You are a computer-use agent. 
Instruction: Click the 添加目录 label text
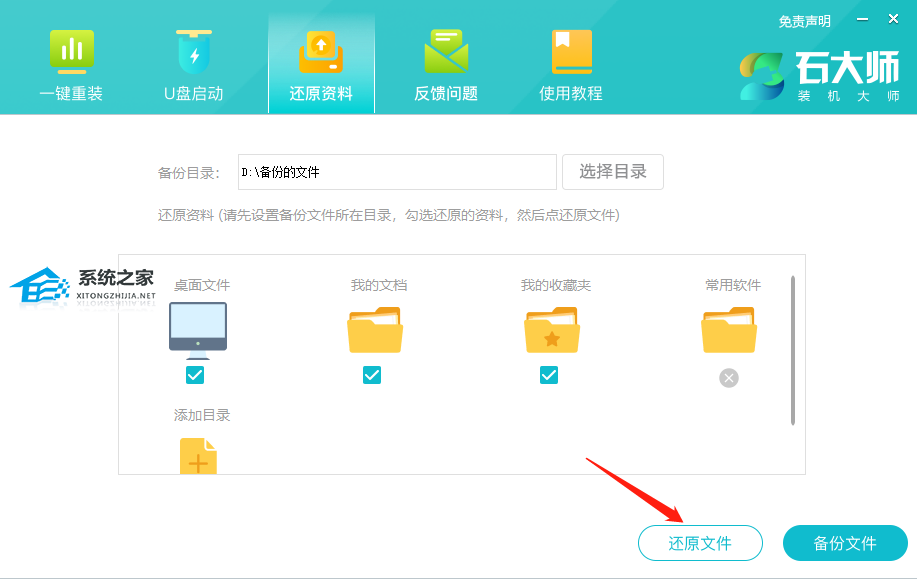[x=202, y=415]
